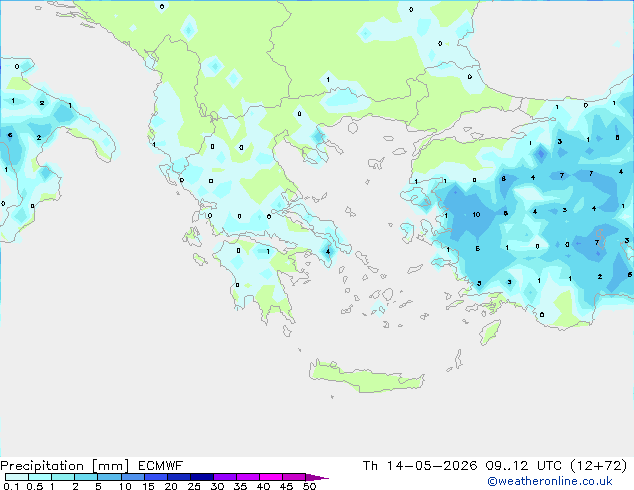Click the 45–50 mm legend swatch
The height and width of the screenshot is (490, 634).
click(x=294, y=477)
